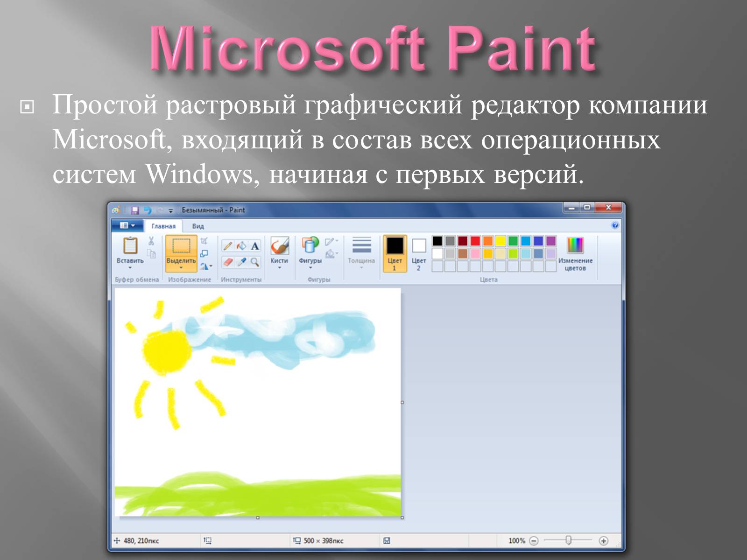Click the 100% zoom level text

pos(517,541)
